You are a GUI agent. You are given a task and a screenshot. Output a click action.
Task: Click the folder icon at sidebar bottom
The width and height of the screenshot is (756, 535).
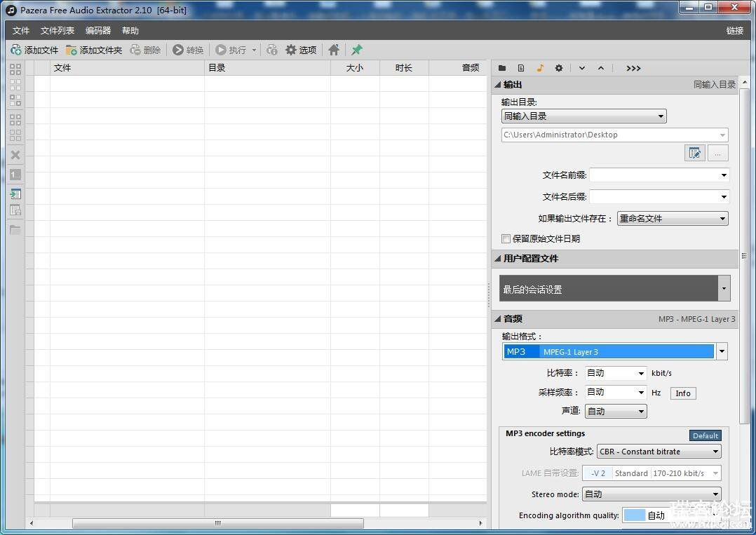(x=15, y=230)
